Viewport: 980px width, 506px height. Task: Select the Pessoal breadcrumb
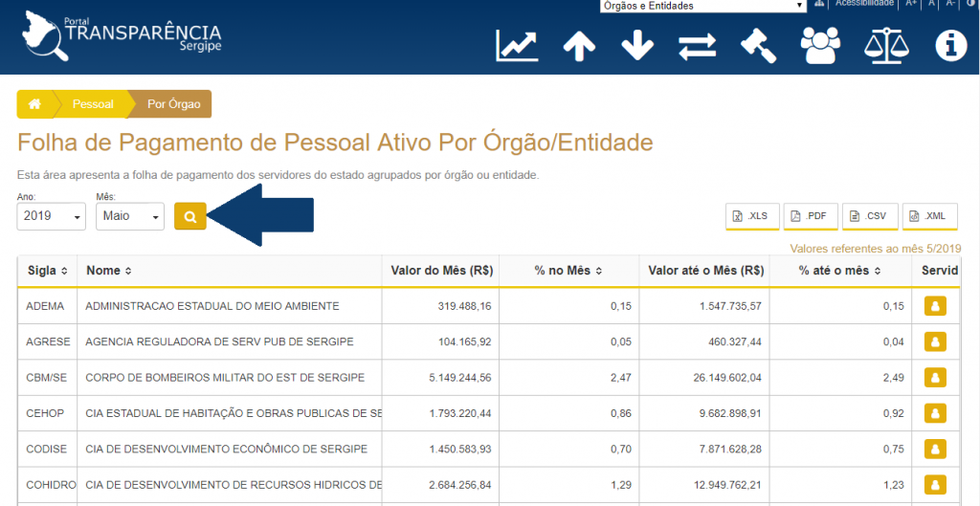pyautogui.click(x=93, y=104)
